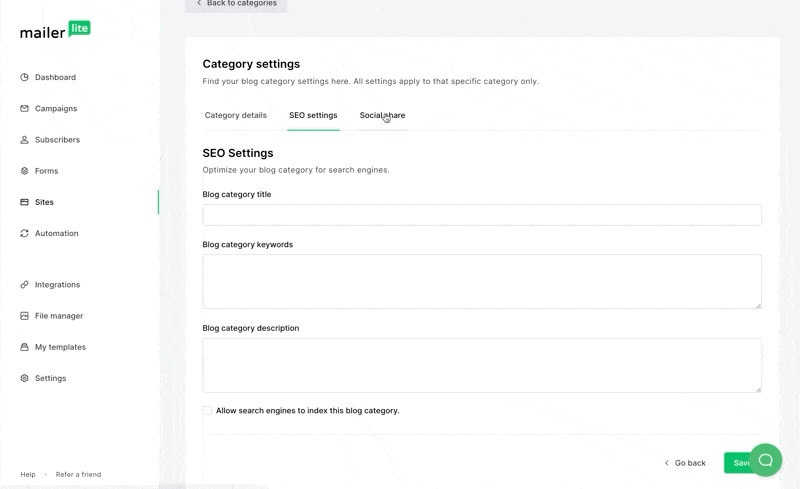The width and height of the screenshot is (800, 489).
Task: Click the Dashboard clock icon
Action: tap(25, 77)
